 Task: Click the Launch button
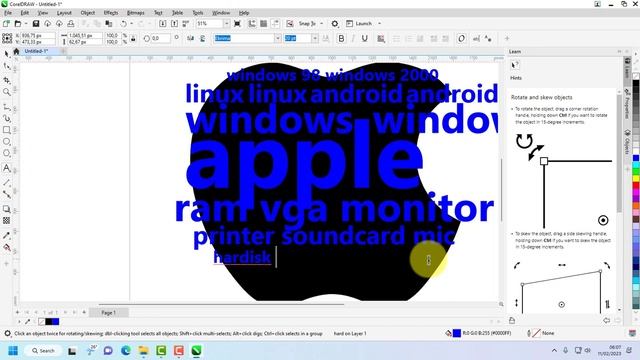pyautogui.click(x=359, y=24)
